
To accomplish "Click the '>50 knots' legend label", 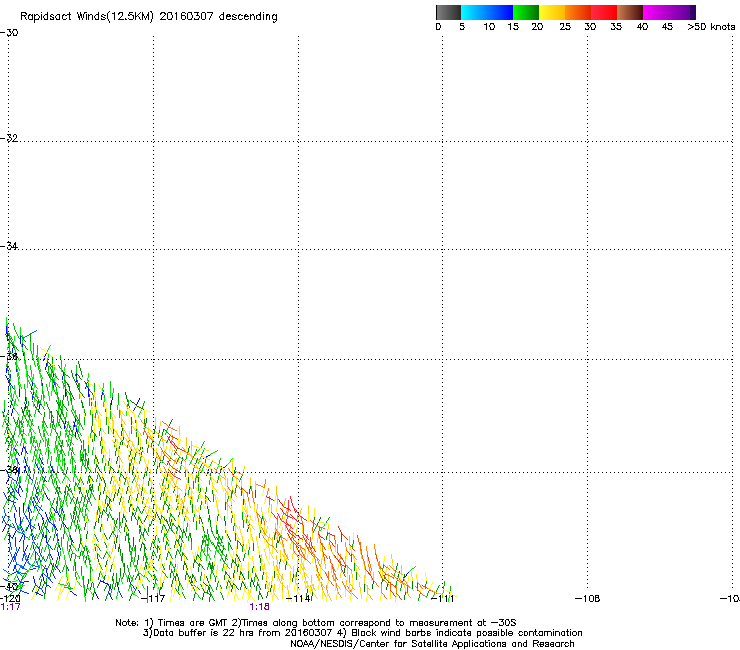I will [x=711, y=27].
